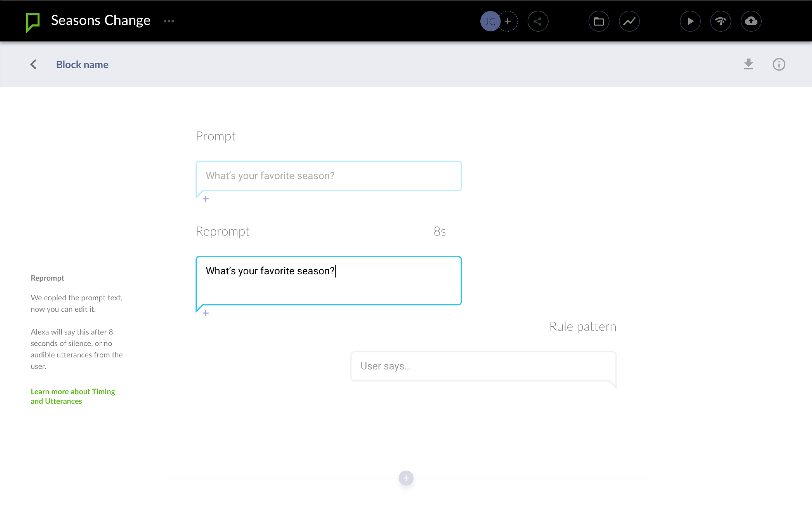Open the folder icon in header

tap(599, 21)
